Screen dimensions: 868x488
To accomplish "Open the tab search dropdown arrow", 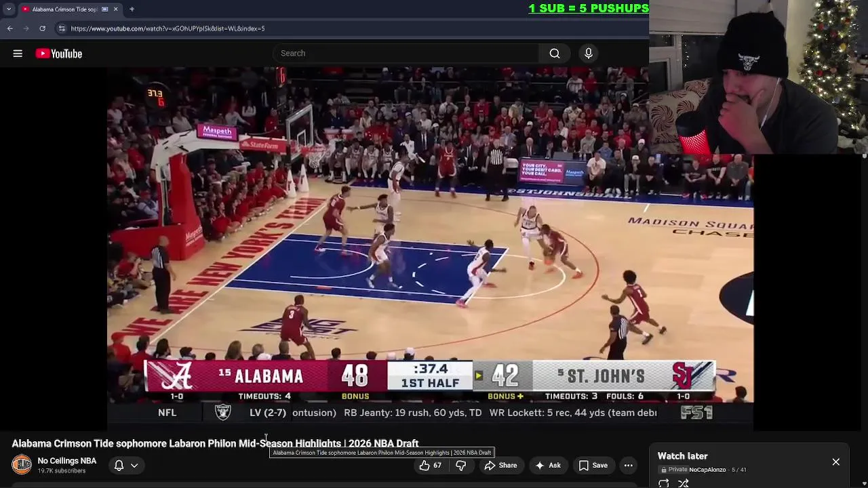I will 9,9.
